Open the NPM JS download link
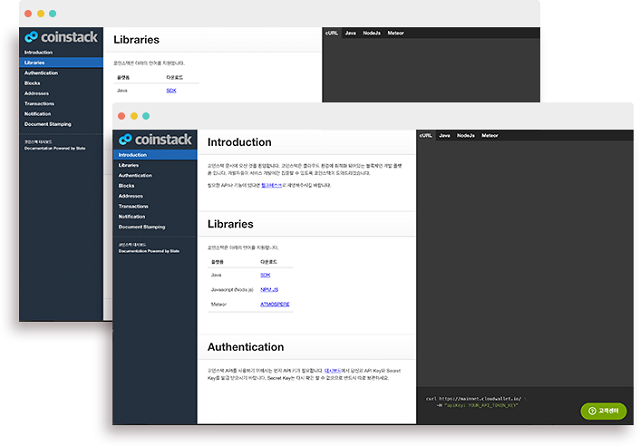Screen dimensions: 640x446 (269, 290)
